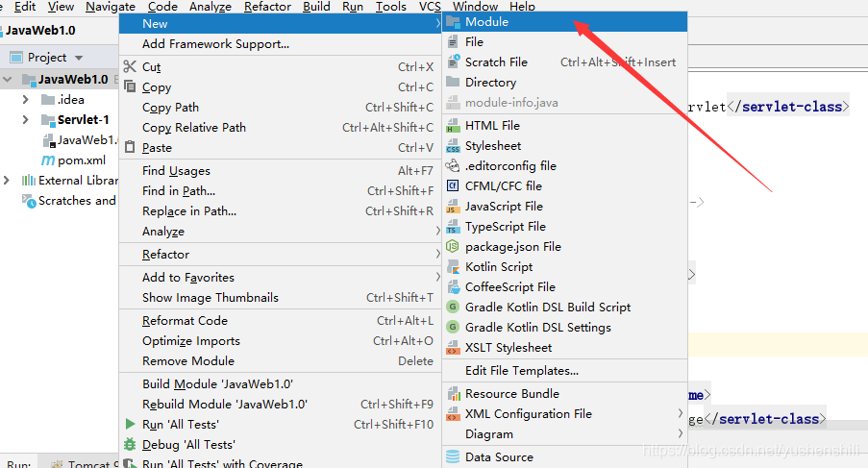The height and width of the screenshot is (468, 868).
Task: Open the Analyze submenu arrow
Action: pos(437,232)
